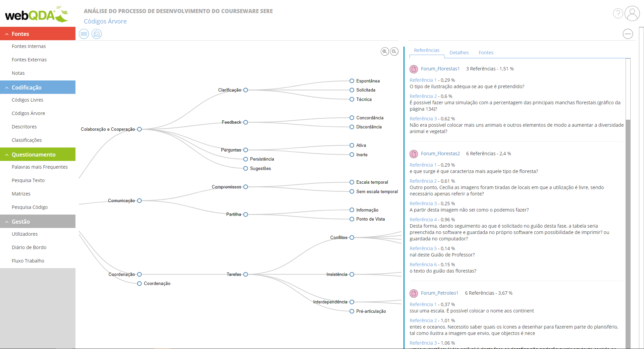Click the Forum_Petroleo1 document icon
Image resolution: width=644 pixels, height=349 pixels.
414,293
